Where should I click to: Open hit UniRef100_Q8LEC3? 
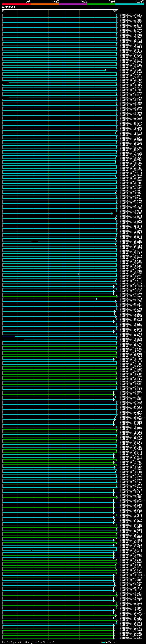131,485
